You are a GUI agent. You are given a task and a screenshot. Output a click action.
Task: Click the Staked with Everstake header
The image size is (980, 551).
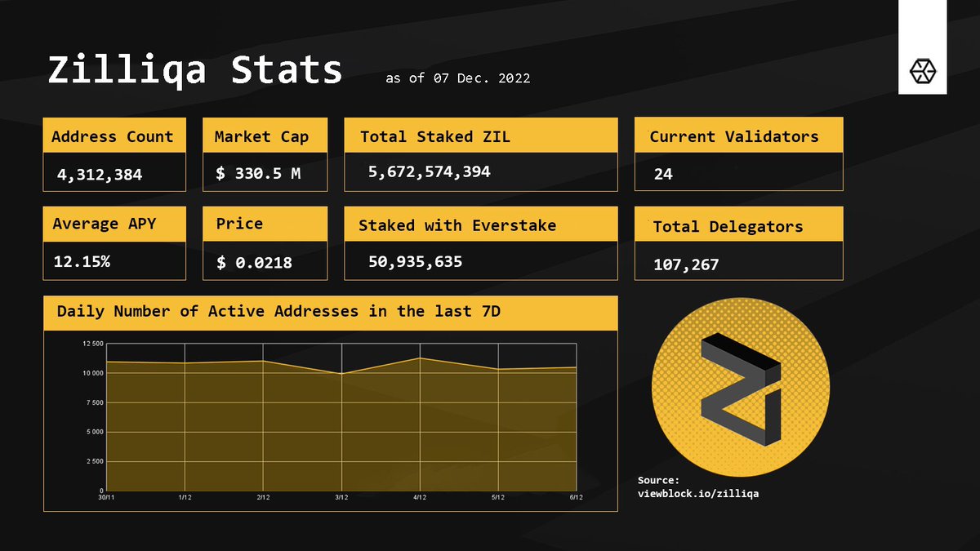click(x=480, y=224)
